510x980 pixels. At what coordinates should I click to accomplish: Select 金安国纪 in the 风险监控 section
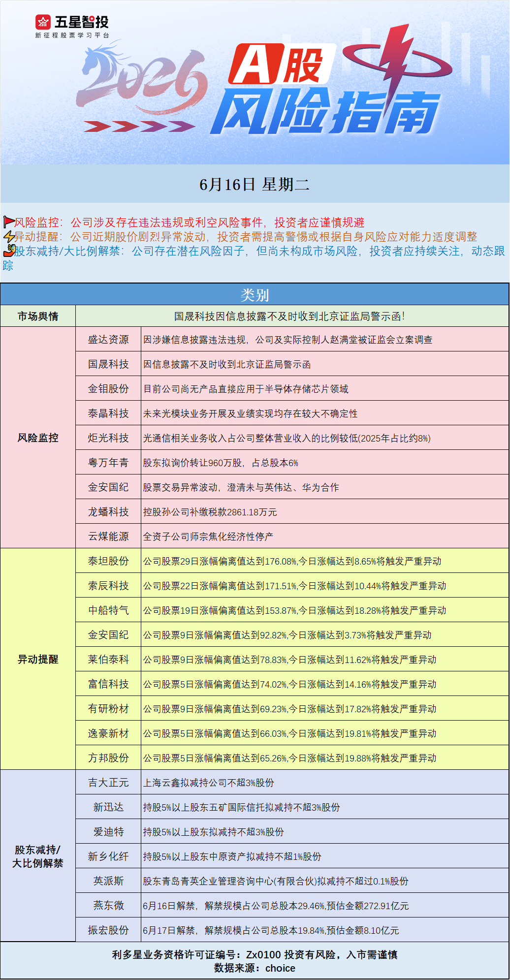[x=108, y=487]
